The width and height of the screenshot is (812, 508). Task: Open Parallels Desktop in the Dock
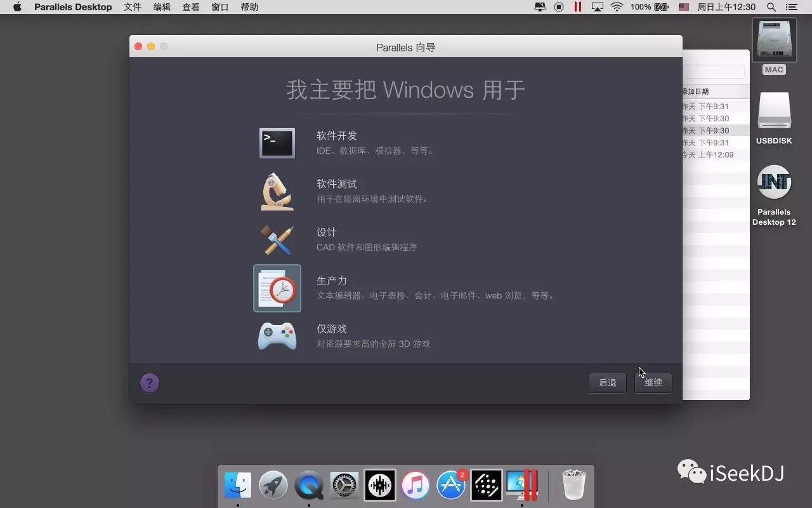[522, 486]
